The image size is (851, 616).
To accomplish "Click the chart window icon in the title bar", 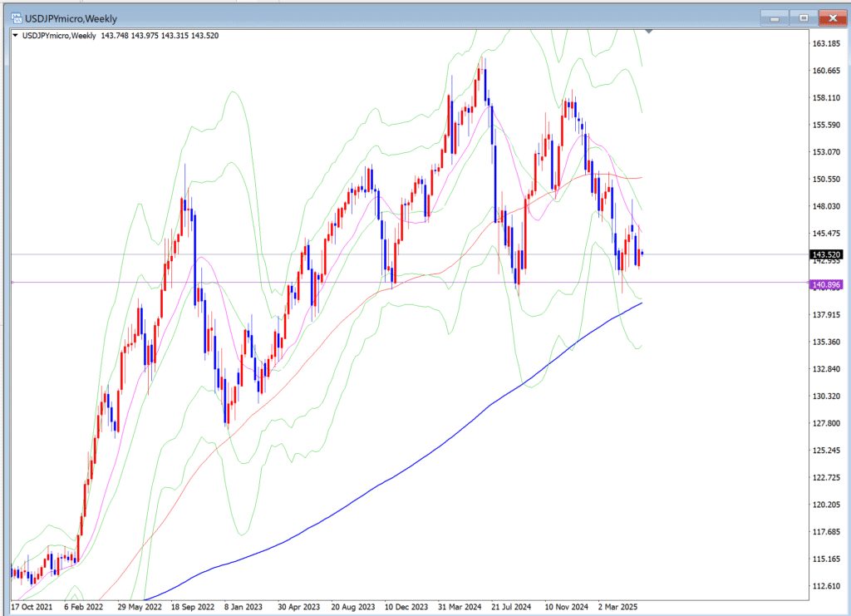I will (x=17, y=18).
